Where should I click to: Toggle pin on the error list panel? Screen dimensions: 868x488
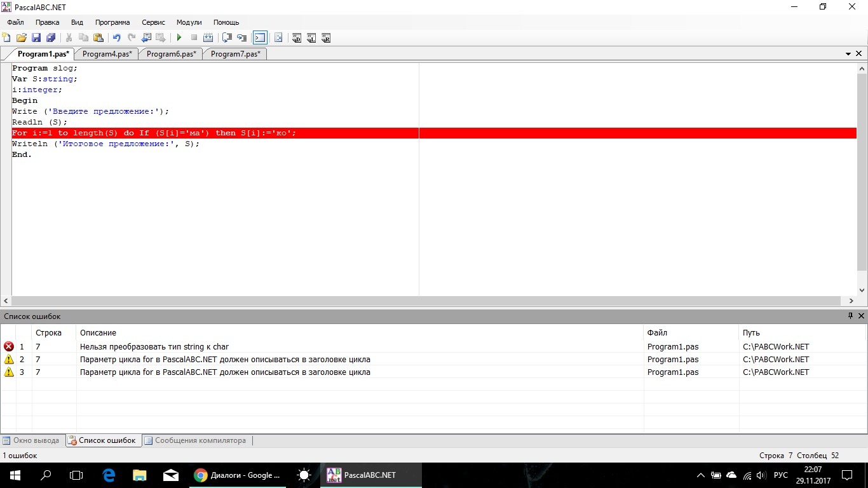pyautogui.click(x=850, y=316)
